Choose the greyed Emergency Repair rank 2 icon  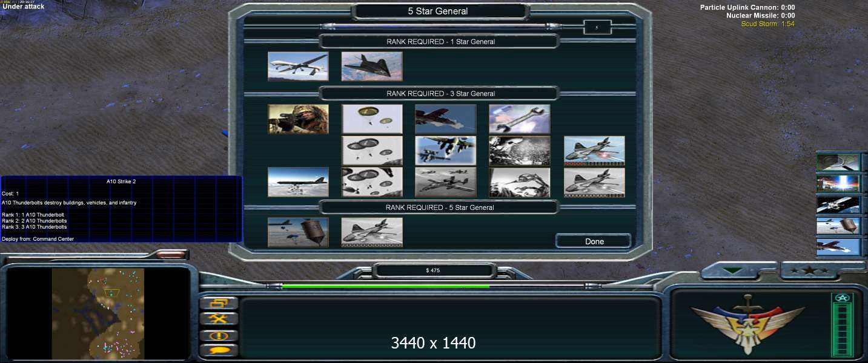click(x=520, y=151)
